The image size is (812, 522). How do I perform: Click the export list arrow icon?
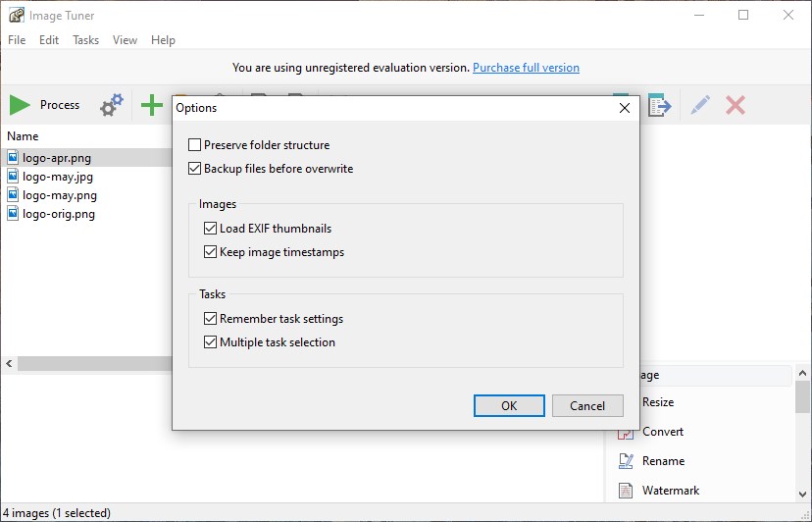(659, 105)
